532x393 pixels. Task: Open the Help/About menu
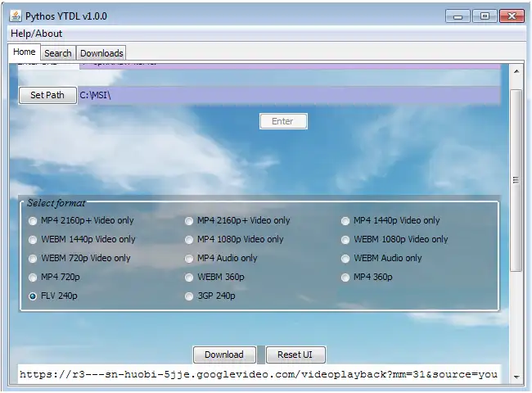click(36, 34)
